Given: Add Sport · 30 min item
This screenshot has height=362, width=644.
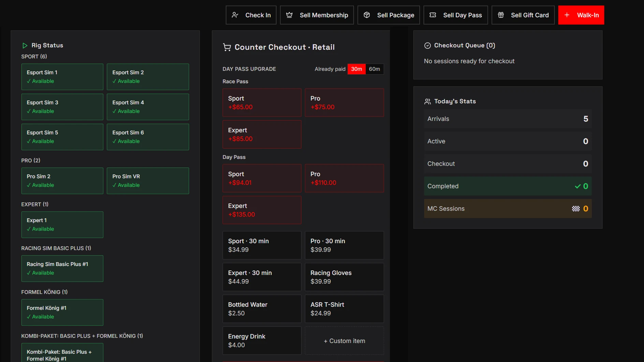Looking at the screenshot, I should (262, 245).
